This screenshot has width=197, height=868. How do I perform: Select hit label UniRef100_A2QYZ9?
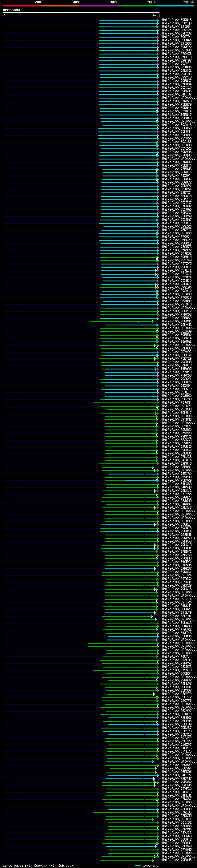point(177,694)
